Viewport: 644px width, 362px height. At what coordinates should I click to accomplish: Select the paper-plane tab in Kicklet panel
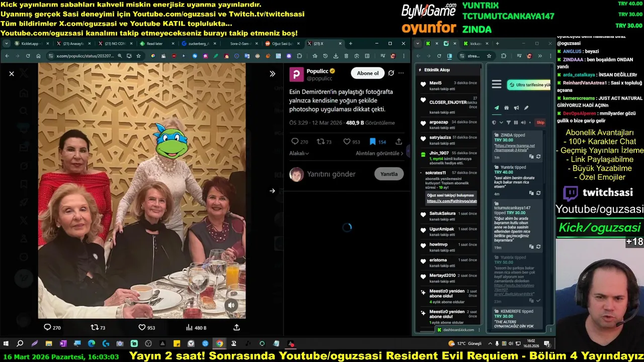point(497,108)
